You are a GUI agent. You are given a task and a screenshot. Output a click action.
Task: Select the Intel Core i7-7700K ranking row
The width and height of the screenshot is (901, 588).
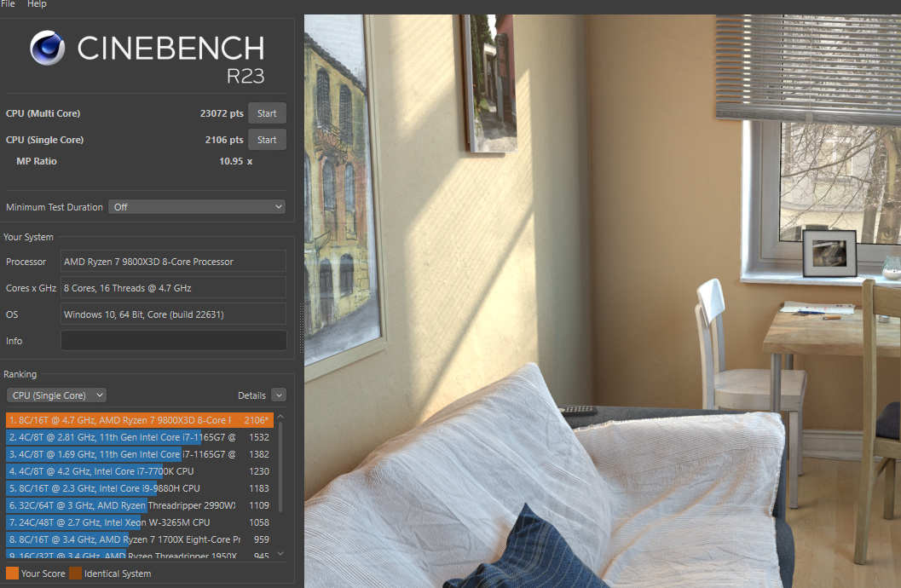(x=140, y=471)
